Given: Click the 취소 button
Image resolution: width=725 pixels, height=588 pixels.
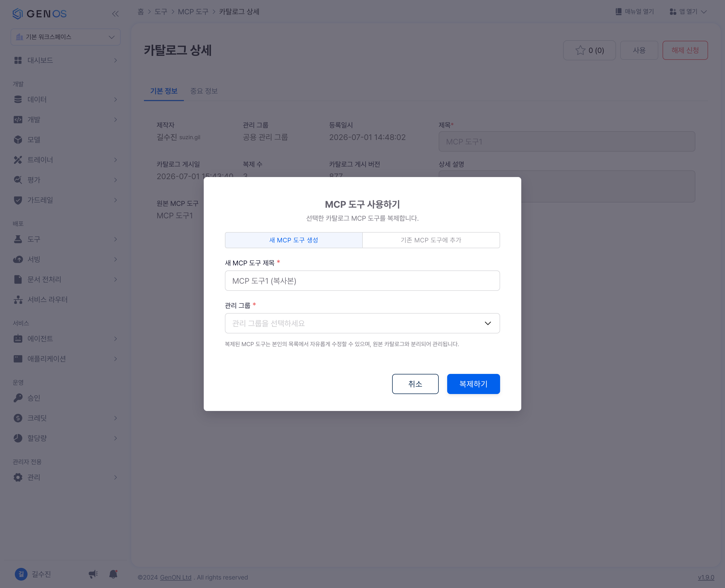Looking at the screenshot, I should coord(415,384).
